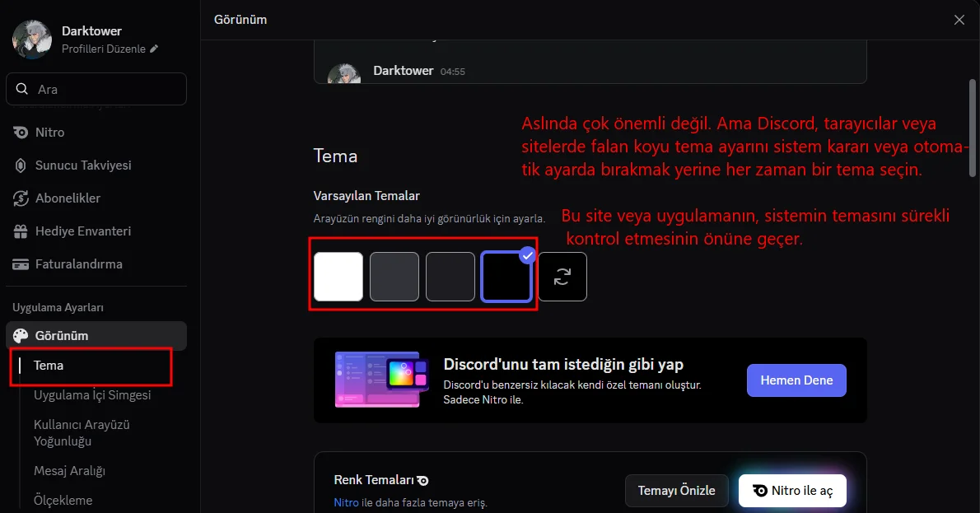This screenshot has width=980, height=513.
Task: Click the 04:55 timestamp in preview
Action: tap(452, 72)
